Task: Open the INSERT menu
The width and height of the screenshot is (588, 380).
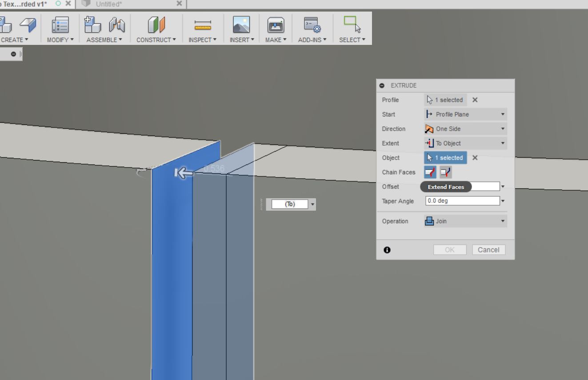Action: tap(241, 40)
